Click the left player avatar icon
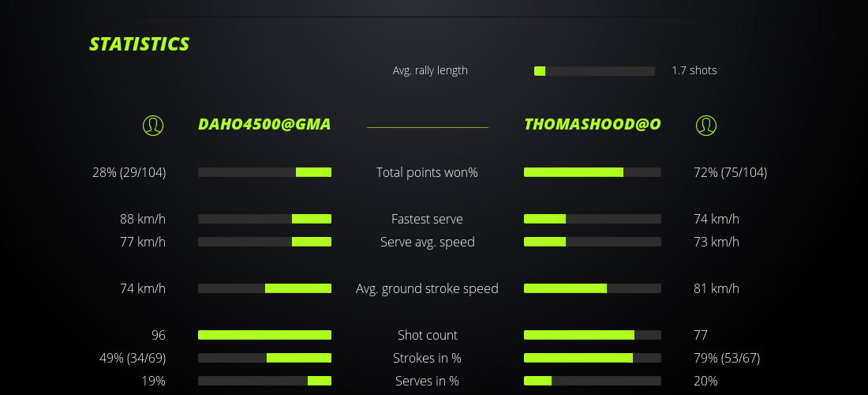The height and width of the screenshot is (395, 868). click(x=153, y=125)
